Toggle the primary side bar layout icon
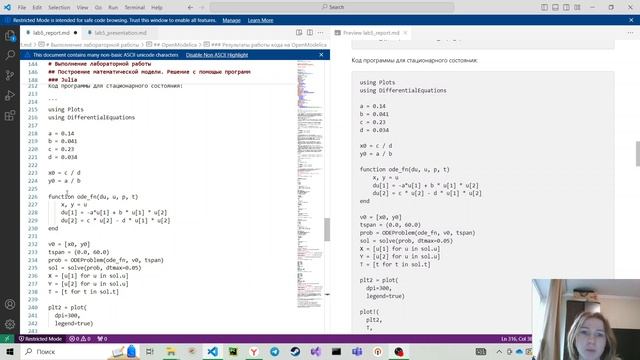This screenshot has width=640, height=360. 544,7
